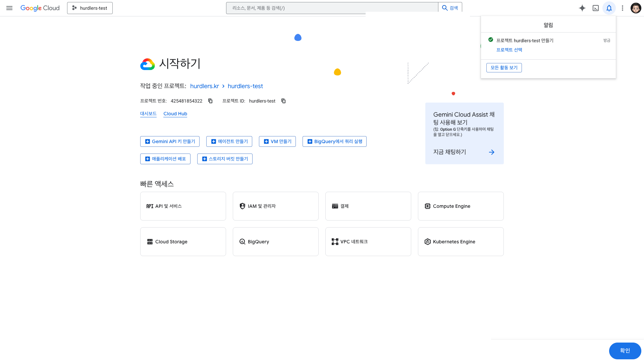Click the BigQuery magnifier icon
This screenshot has height=362, width=644.
[242, 242]
